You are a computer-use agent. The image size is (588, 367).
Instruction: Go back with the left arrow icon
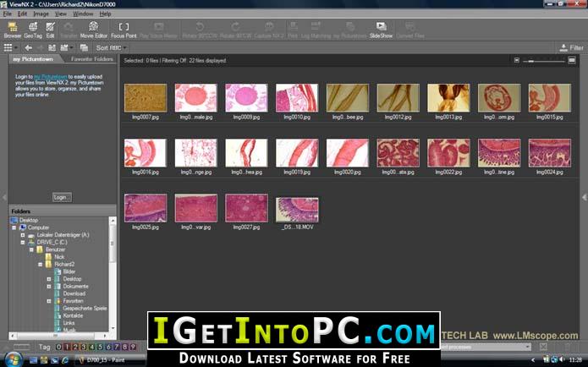coord(29,47)
